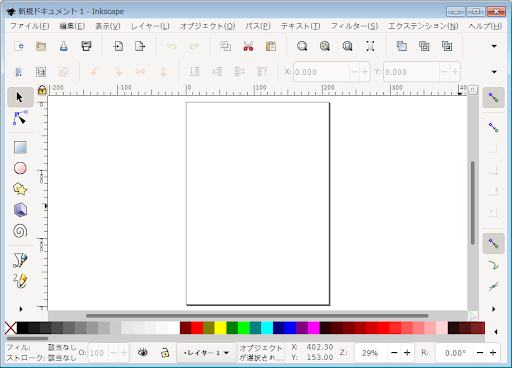Expand more tools in toolbox

[21, 309]
